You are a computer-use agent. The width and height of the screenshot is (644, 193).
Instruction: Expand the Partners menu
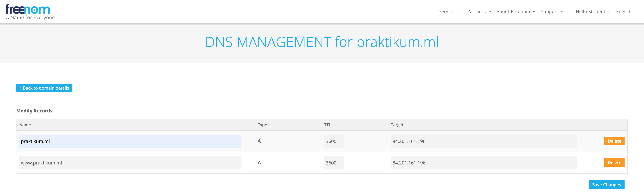[479, 12]
